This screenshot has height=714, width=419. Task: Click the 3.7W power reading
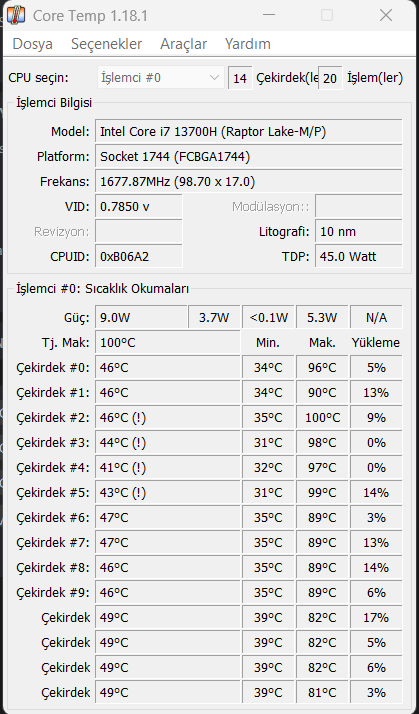point(214,317)
